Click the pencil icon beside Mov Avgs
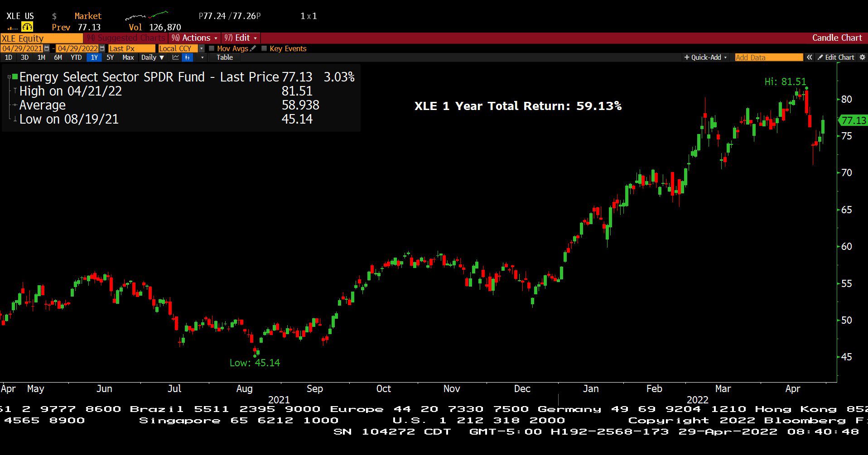868x455 pixels. coord(253,48)
